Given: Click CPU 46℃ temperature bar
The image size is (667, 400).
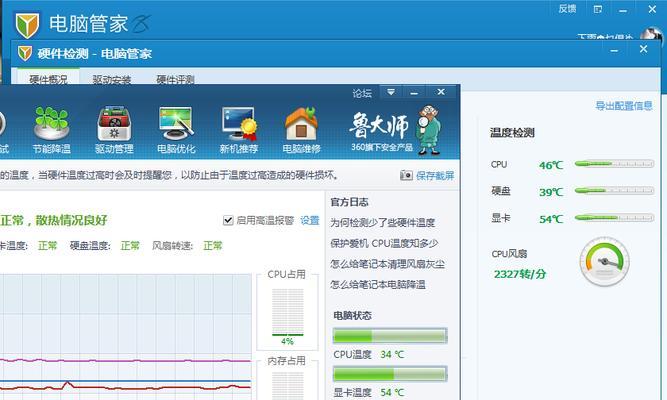Looking at the screenshot, I should pos(614,164).
